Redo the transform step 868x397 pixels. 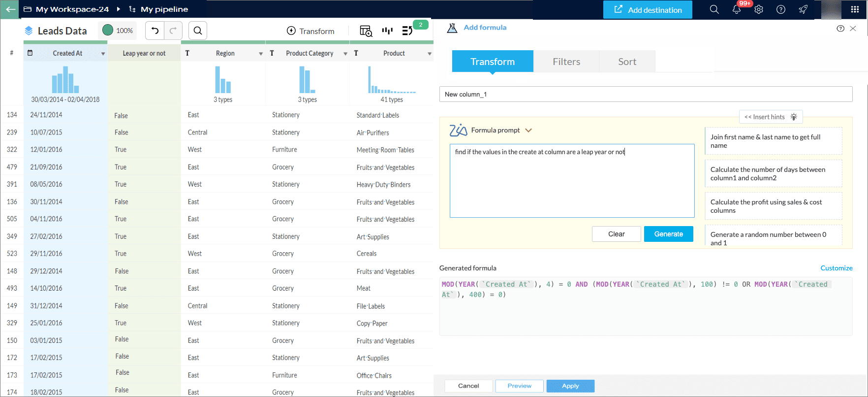(173, 31)
